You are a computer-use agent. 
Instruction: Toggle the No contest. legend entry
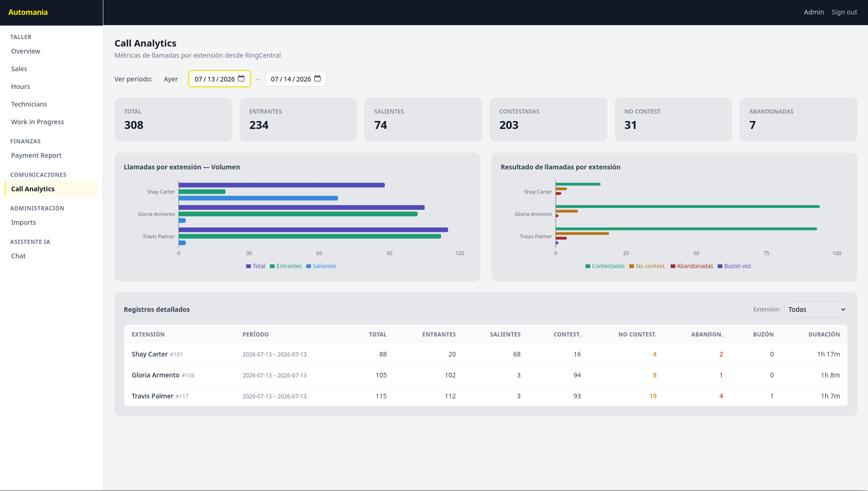[x=647, y=266]
